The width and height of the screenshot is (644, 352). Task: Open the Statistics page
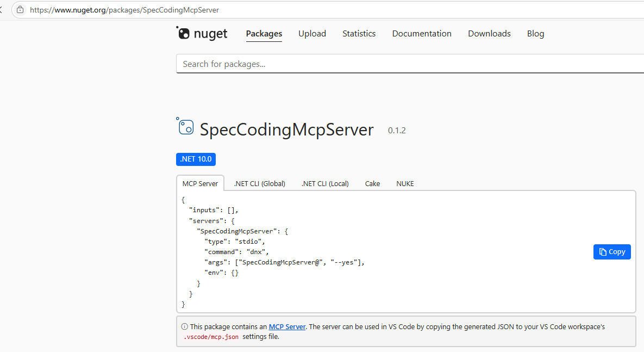tap(359, 33)
